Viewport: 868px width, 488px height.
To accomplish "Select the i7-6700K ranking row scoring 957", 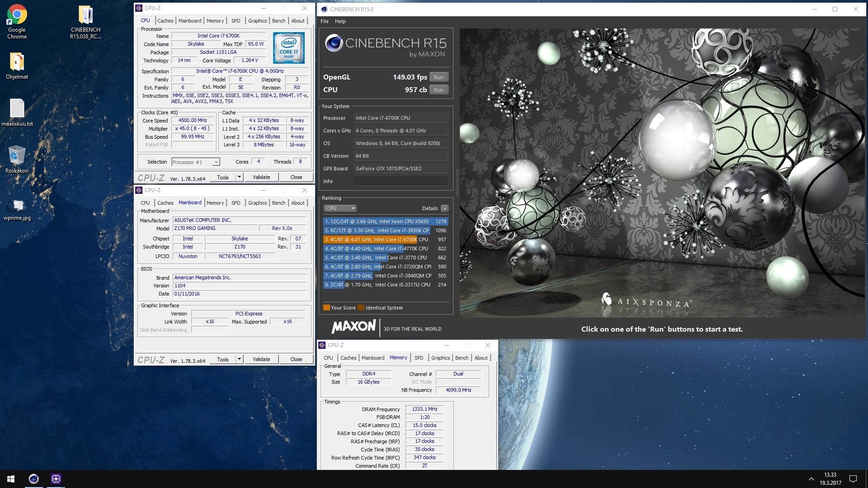I will click(x=386, y=239).
